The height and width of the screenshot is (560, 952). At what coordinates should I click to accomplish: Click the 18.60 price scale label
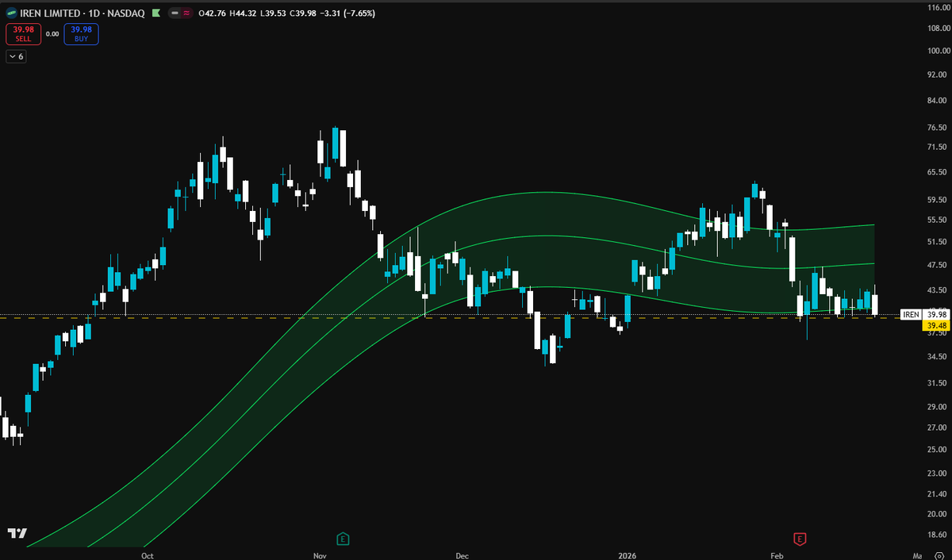938,535
